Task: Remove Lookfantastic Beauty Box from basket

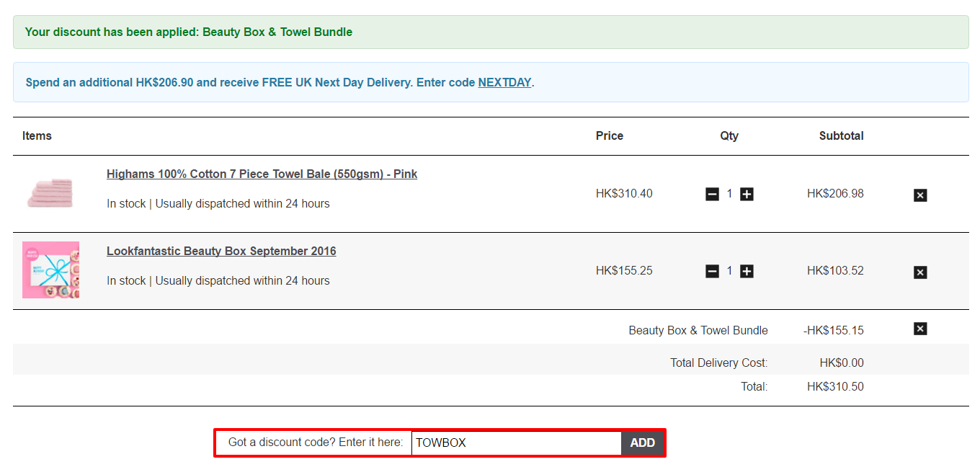Action: click(x=920, y=272)
